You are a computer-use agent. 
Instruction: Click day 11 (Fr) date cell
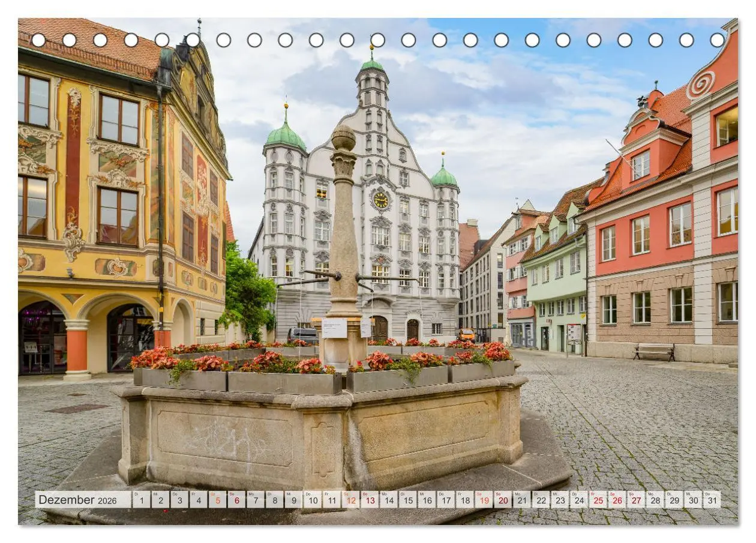(331, 500)
